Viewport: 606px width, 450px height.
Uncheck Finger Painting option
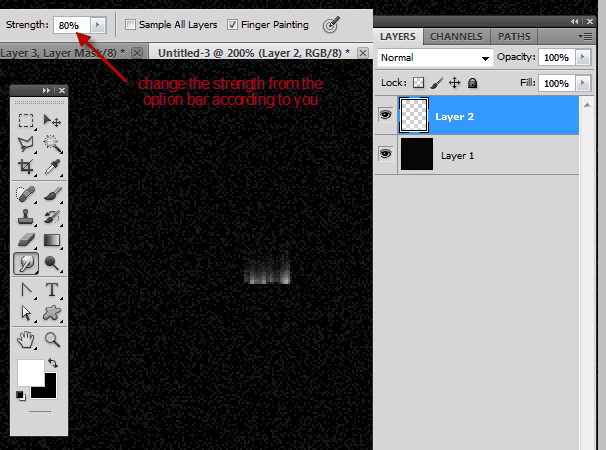232,25
